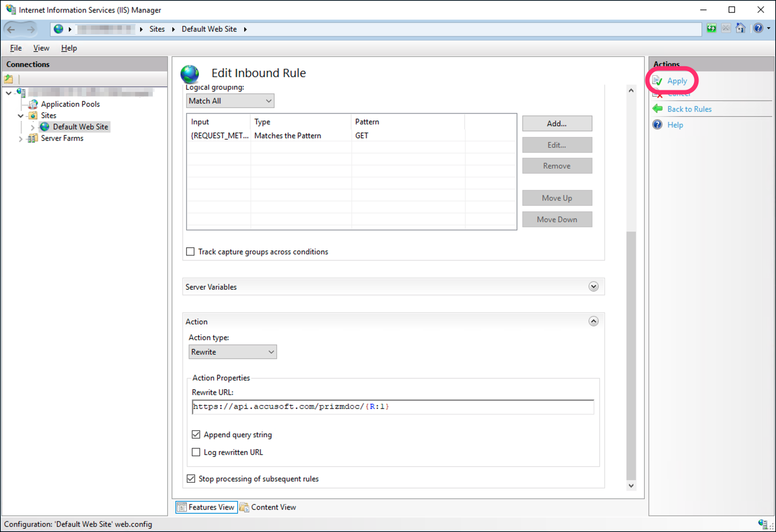The image size is (776, 532).
Task: Click the Back to Rules green arrow
Action: (x=657, y=109)
